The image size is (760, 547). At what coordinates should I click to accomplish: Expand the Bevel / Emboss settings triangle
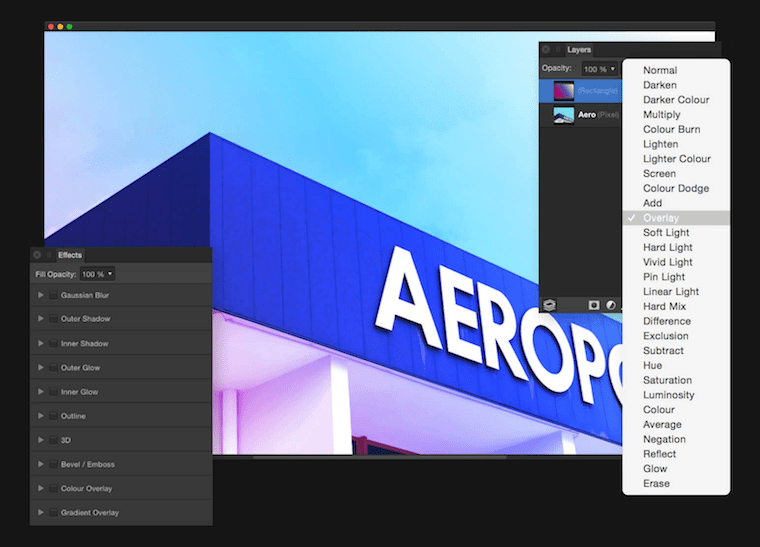pyautogui.click(x=41, y=464)
